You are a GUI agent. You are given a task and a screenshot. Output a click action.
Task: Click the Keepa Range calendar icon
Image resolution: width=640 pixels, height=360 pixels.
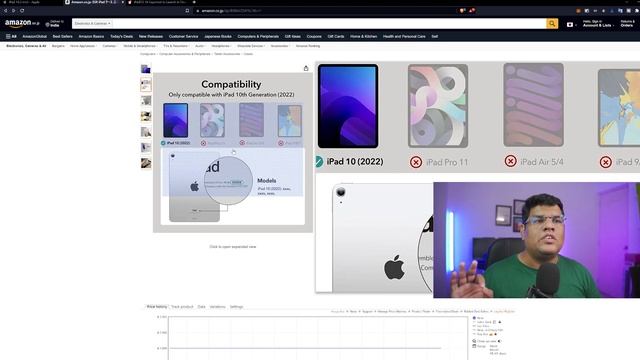pyautogui.click(x=474, y=346)
